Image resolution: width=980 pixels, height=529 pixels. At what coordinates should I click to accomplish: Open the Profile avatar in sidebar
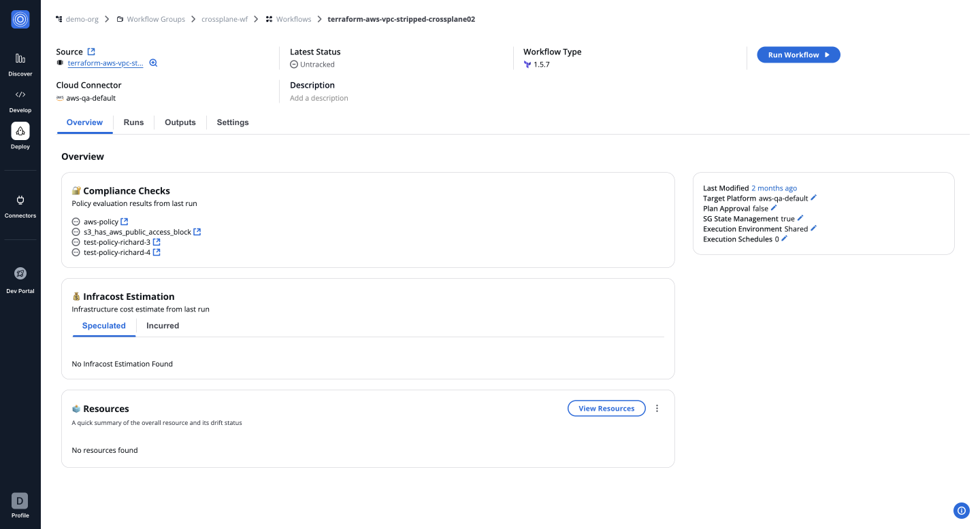coord(20,502)
